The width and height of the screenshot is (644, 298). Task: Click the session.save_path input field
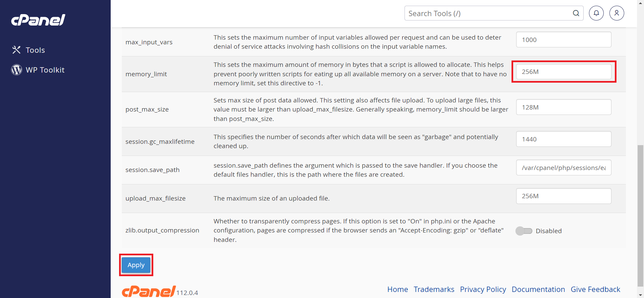tap(563, 168)
